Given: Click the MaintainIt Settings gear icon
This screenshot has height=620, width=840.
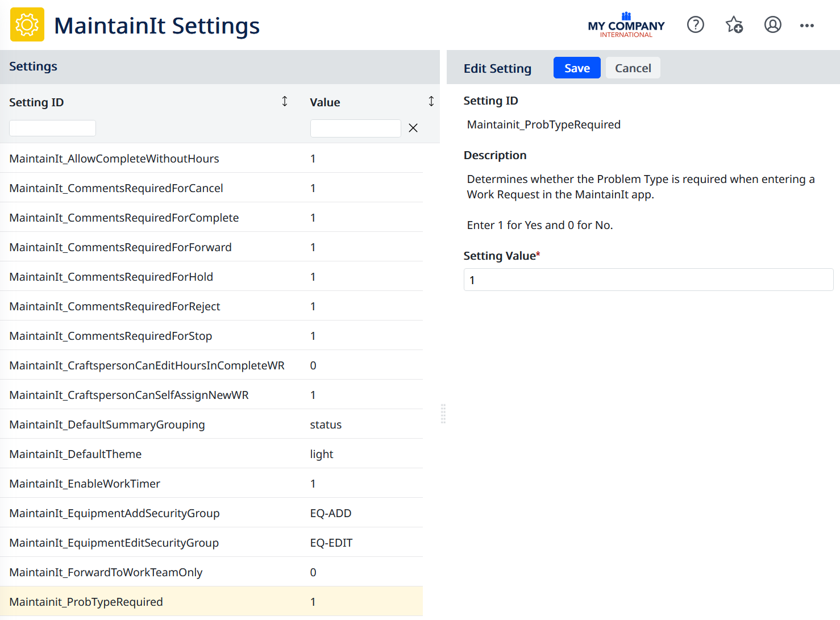Looking at the screenshot, I should point(27,24).
